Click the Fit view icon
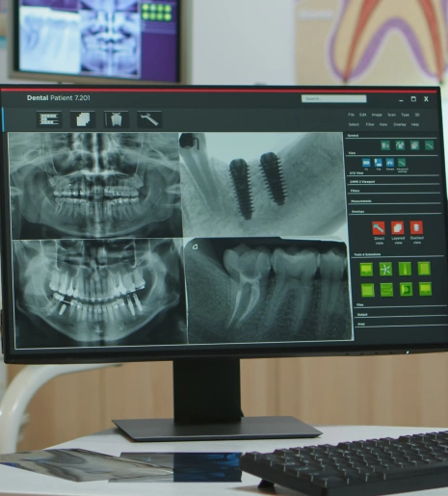The height and width of the screenshot is (496, 448). (366, 163)
